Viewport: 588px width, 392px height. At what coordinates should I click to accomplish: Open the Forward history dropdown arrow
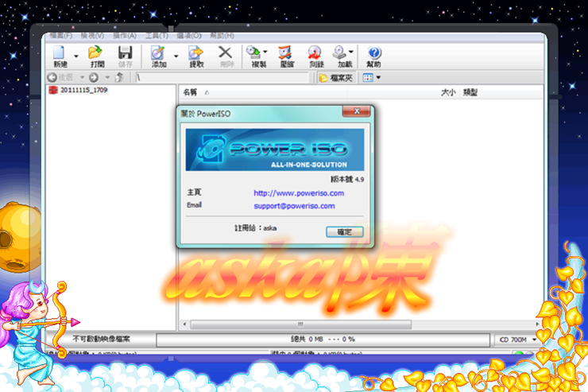(x=107, y=78)
